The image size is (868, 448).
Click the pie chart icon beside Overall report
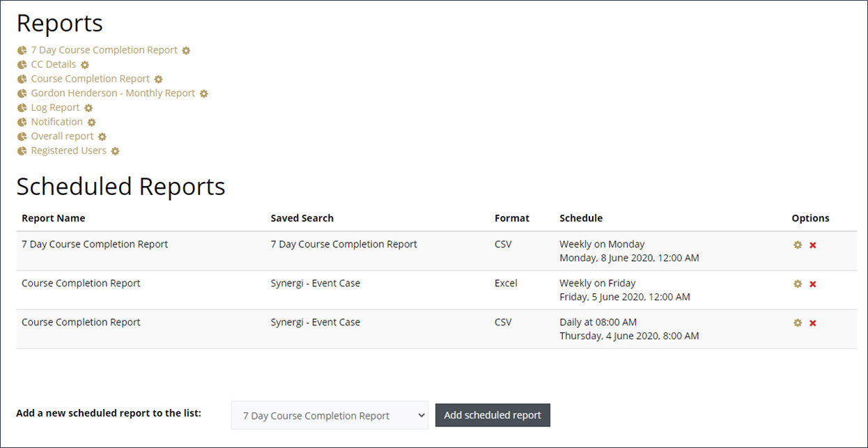[x=22, y=137]
